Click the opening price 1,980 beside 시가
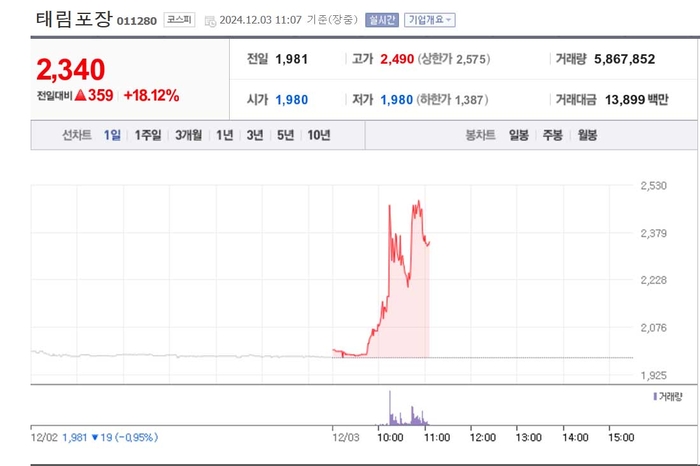 [x=292, y=100]
